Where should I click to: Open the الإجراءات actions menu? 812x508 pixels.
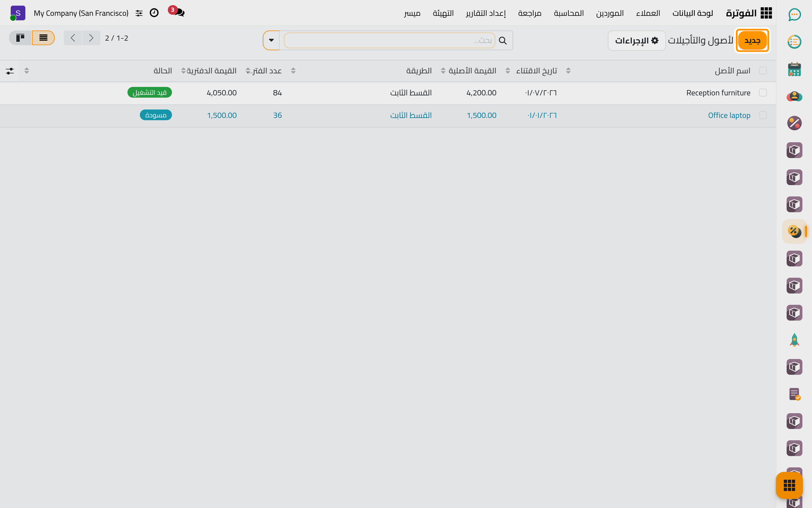point(636,41)
